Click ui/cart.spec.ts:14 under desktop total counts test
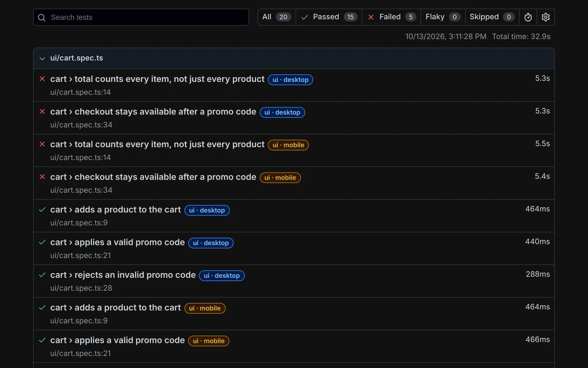The width and height of the screenshot is (588, 368). pyautogui.click(x=80, y=92)
